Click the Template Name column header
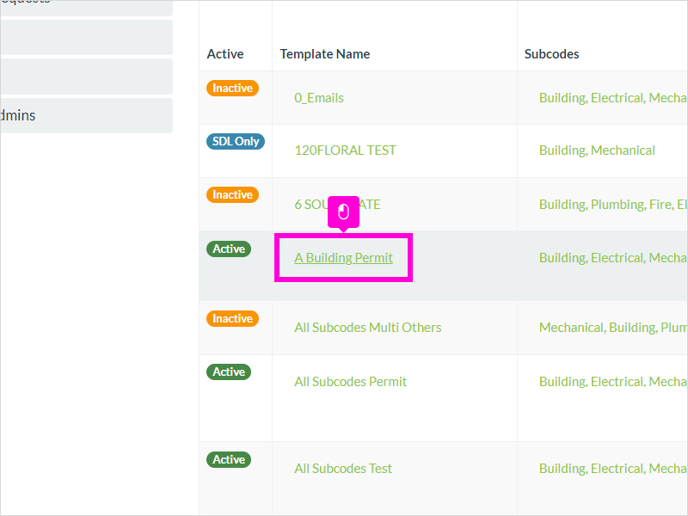 click(x=325, y=54)
